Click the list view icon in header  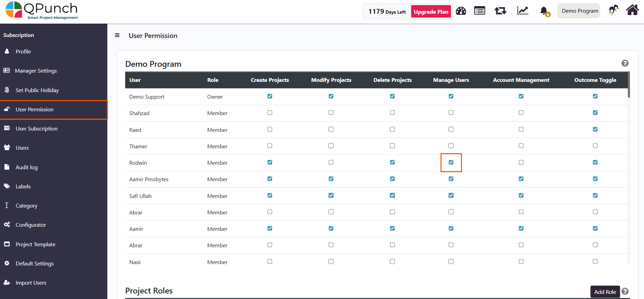[479, 11]
